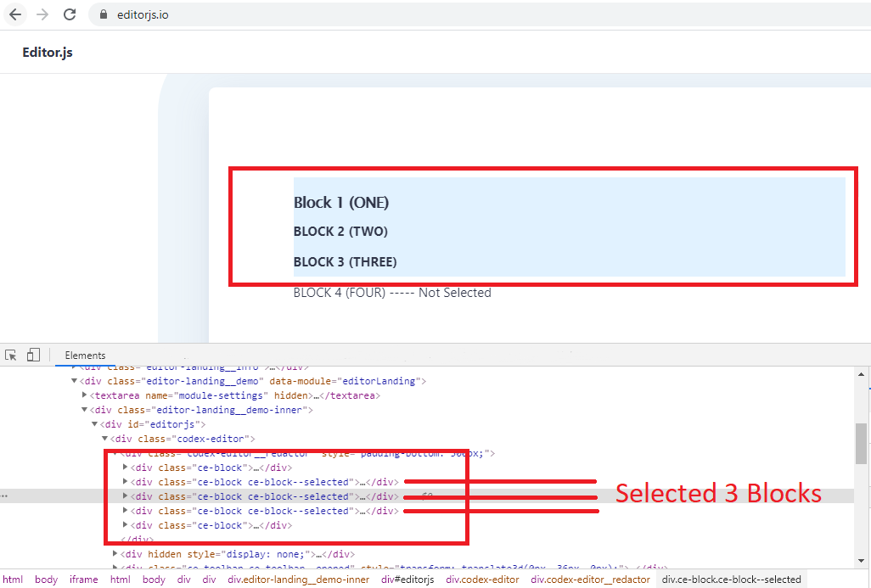Image resolution: width=871 pixels, height=588 pixels.
Task: Select div.ce-block.ce-block--selected breadcrumb
Action: [731, 580]
